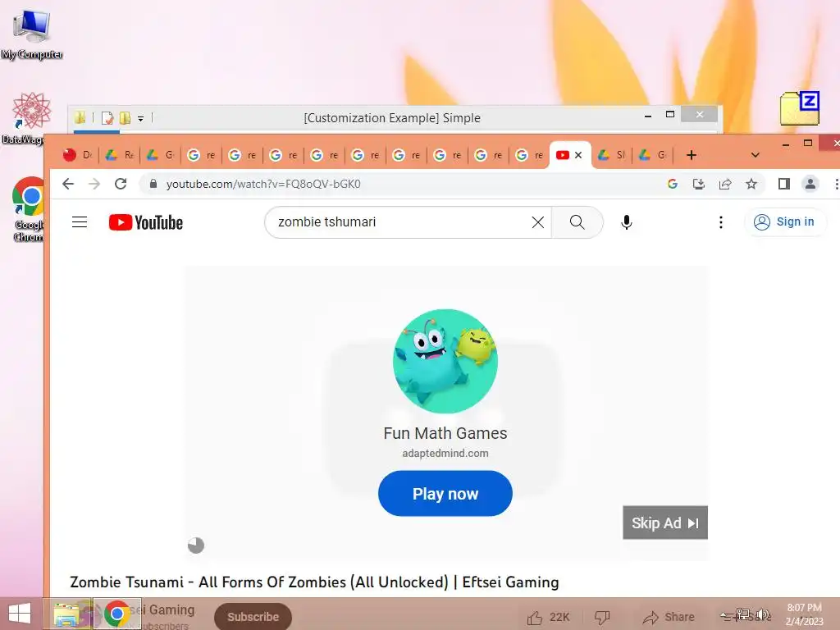Open Chrome's side panel
The height and width of the screenshot is (630, 840).
tap(783, 184)
